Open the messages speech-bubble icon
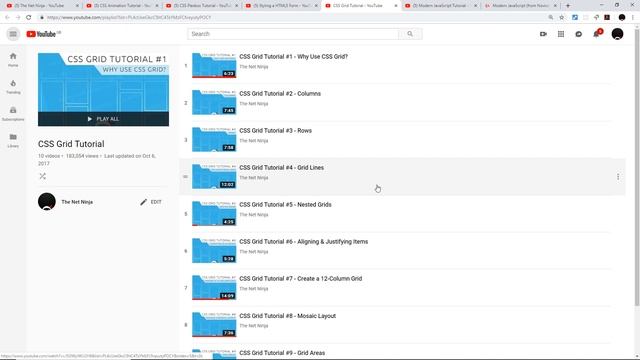 pos(578,34)
